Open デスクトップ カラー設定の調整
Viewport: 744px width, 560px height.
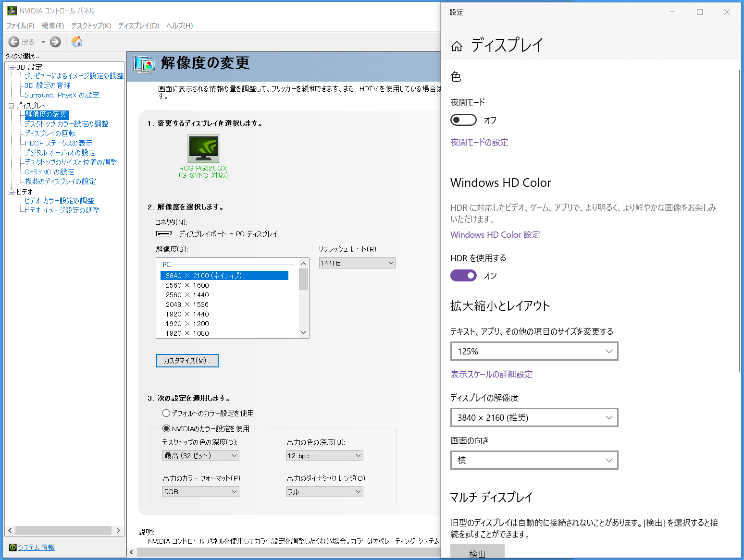point(66,124)
